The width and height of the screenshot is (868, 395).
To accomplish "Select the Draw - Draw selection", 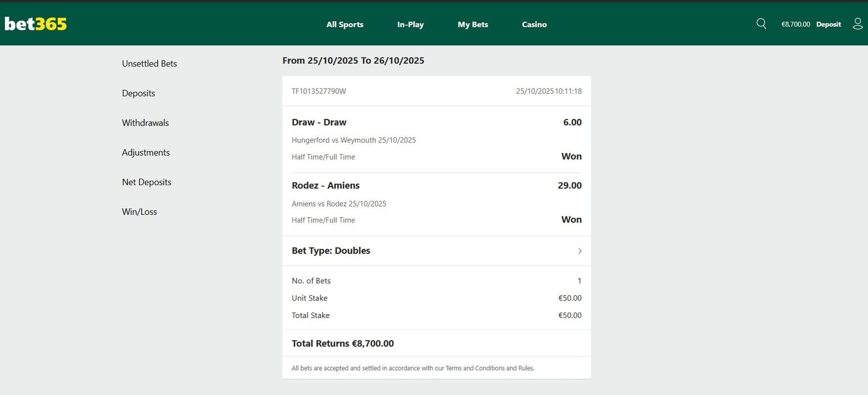I will click(319, 123).
